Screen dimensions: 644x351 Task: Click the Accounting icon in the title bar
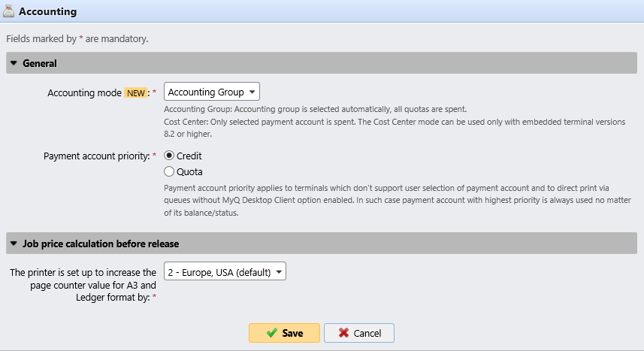pos(9,11)
